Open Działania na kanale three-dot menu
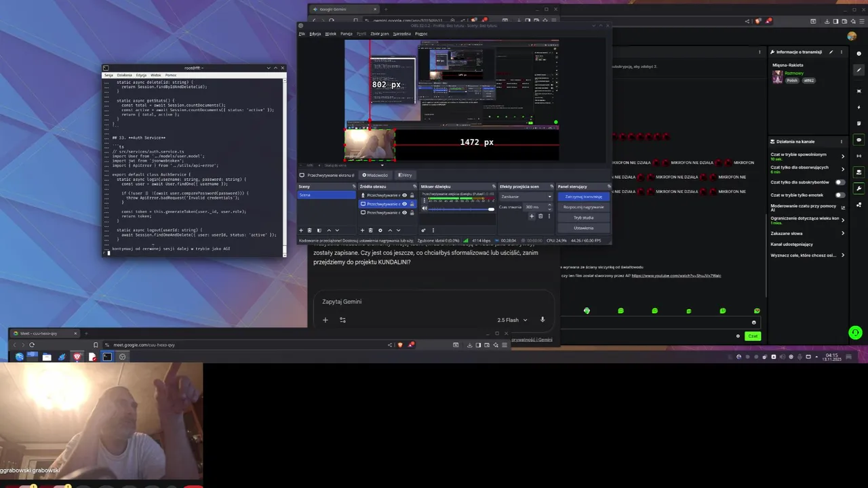The height and width of the screenshot is (488, 868). coord(842,142)
